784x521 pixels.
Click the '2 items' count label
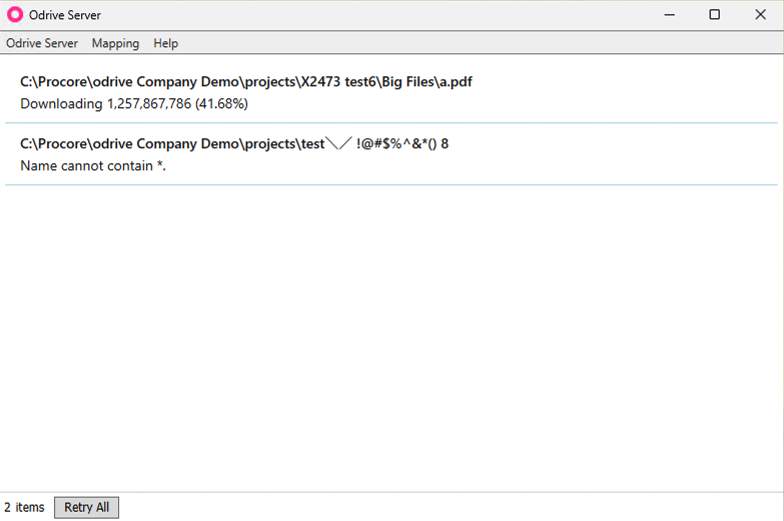(24, 507)
